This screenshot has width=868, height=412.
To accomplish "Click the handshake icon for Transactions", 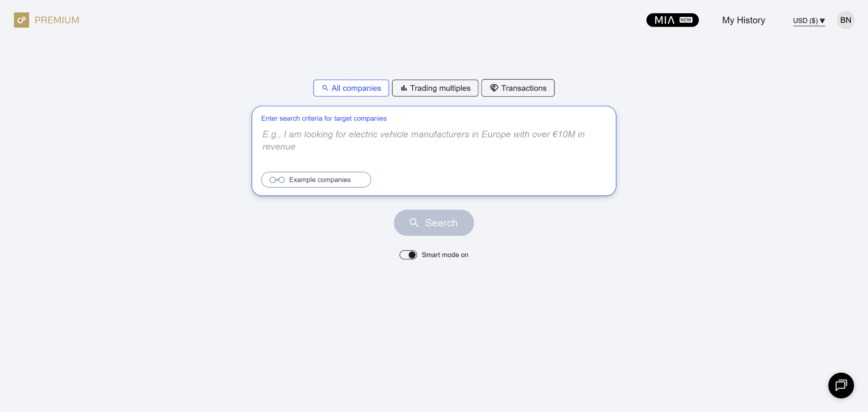I will click(x=494, y=88).
